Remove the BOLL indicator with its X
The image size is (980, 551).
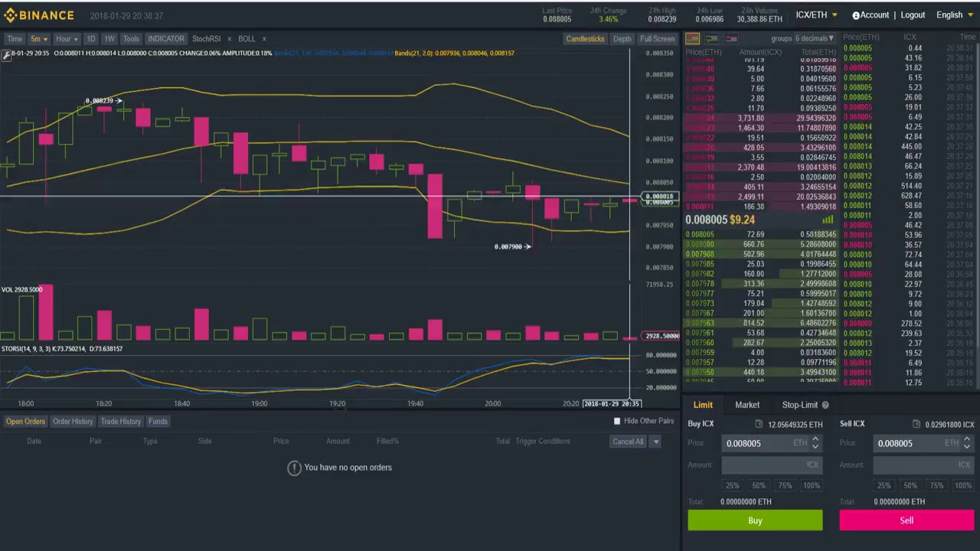click(x=264, y=39)
